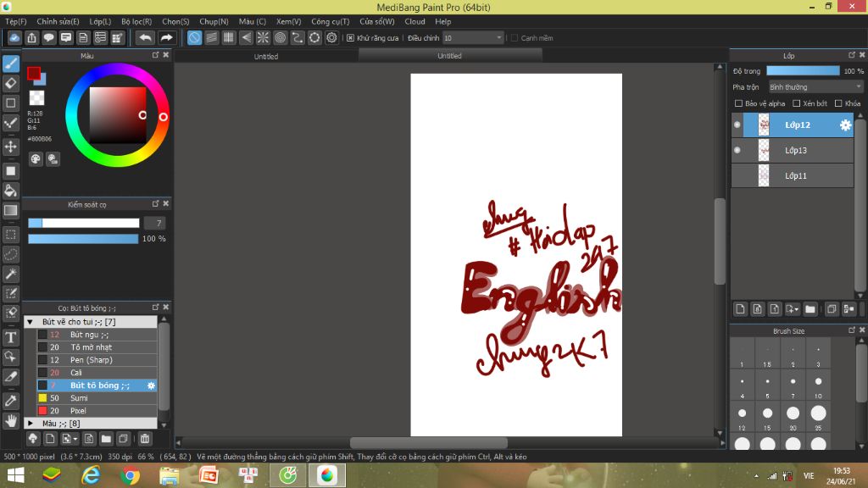Select the Sumi brush
Viewport: 868px width, 488px height.
[97, 398]
